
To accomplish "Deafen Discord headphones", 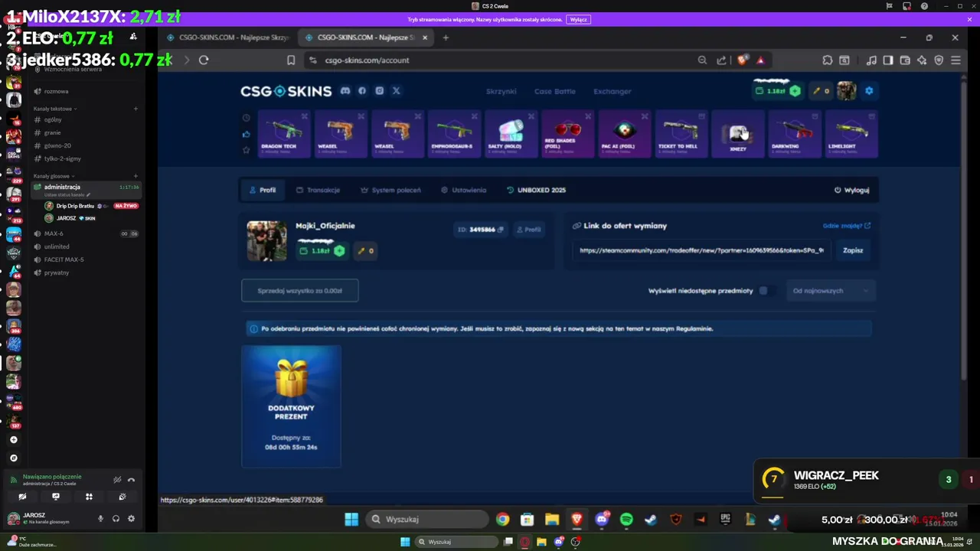I will (116, 518).
